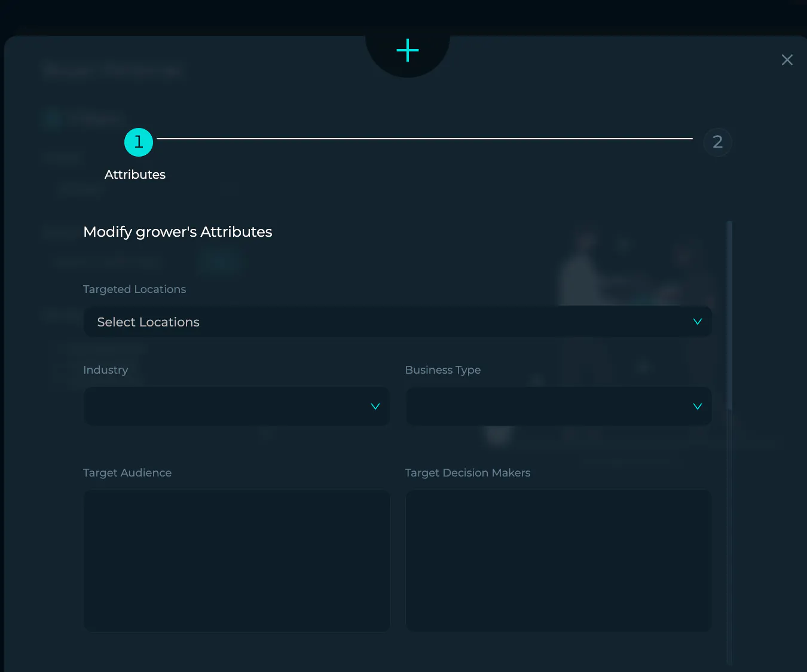Viewport: 807px width, 672px height.
Task: Click the "Target Audience" label
Action: tap(127, 473)
